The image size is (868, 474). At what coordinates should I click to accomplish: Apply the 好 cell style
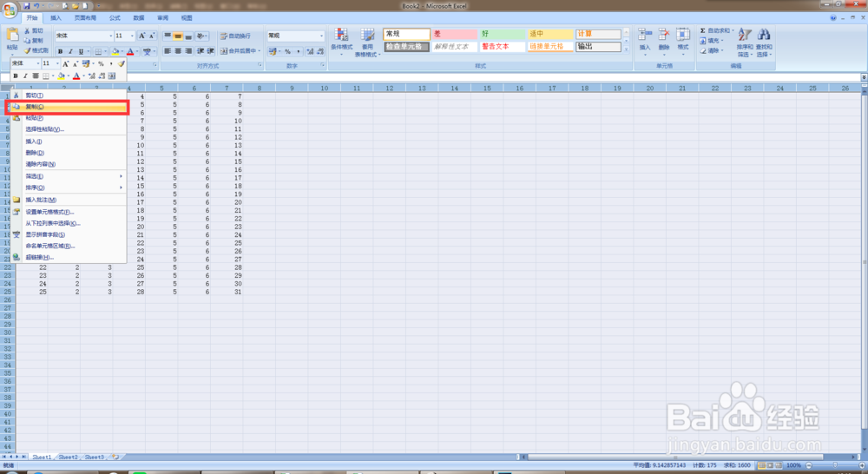tap(502, 35)
